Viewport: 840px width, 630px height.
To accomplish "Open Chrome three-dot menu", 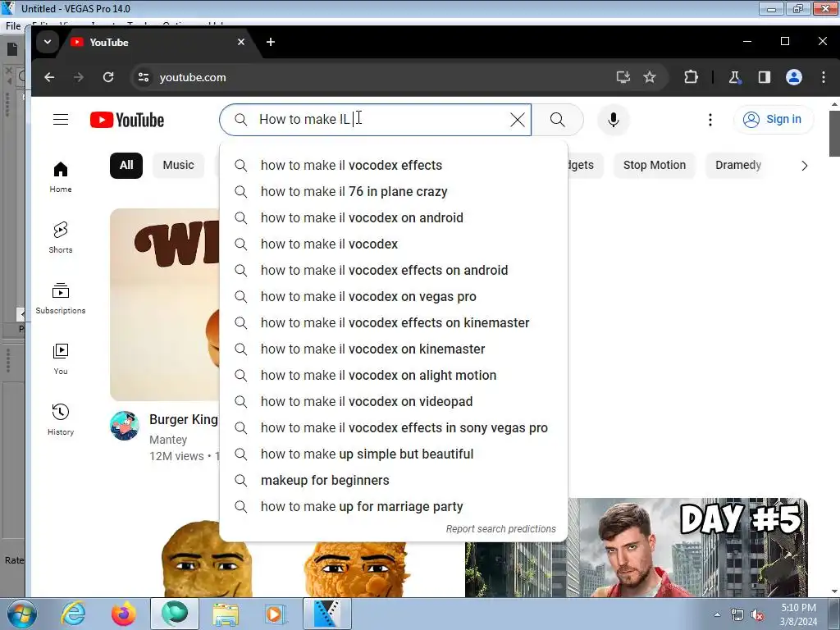I will tap(824, 77).
